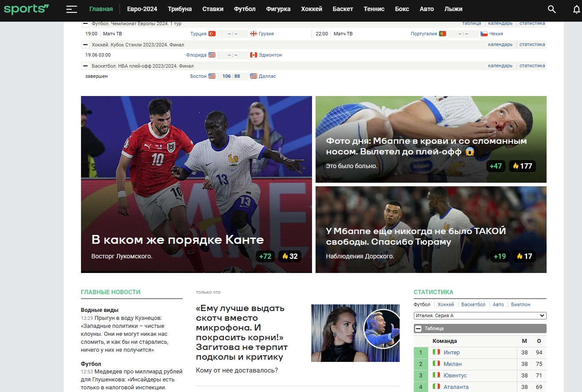
Task: Click fire comments icon with count 177
Action: (x=522, y=166)
